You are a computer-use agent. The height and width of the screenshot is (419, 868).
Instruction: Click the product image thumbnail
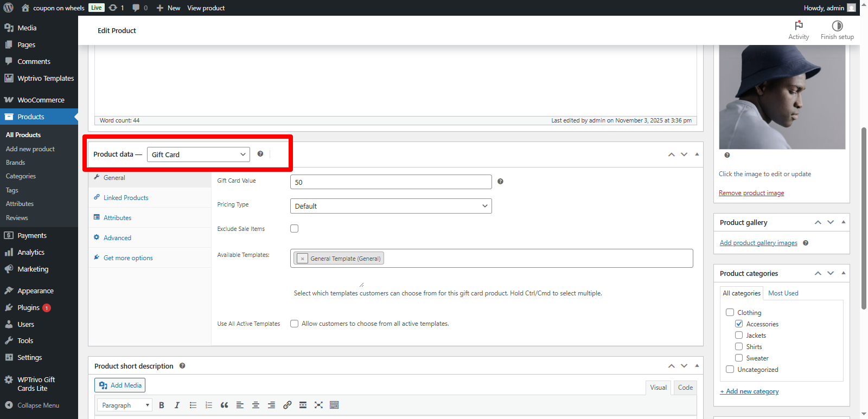[x=782, y=97]
